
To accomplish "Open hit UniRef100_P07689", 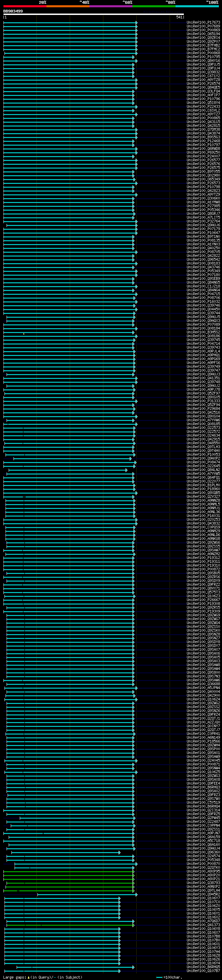I will coord(203,26).
